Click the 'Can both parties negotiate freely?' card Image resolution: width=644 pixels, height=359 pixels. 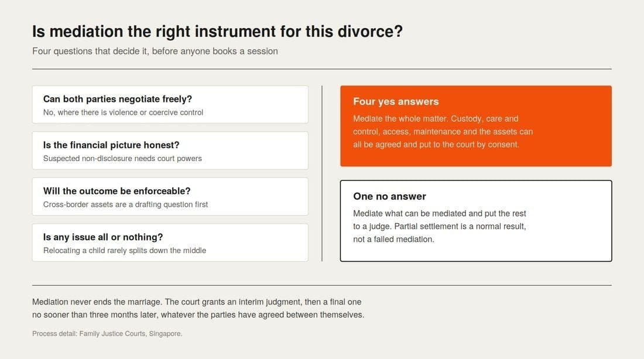(170, 104)
